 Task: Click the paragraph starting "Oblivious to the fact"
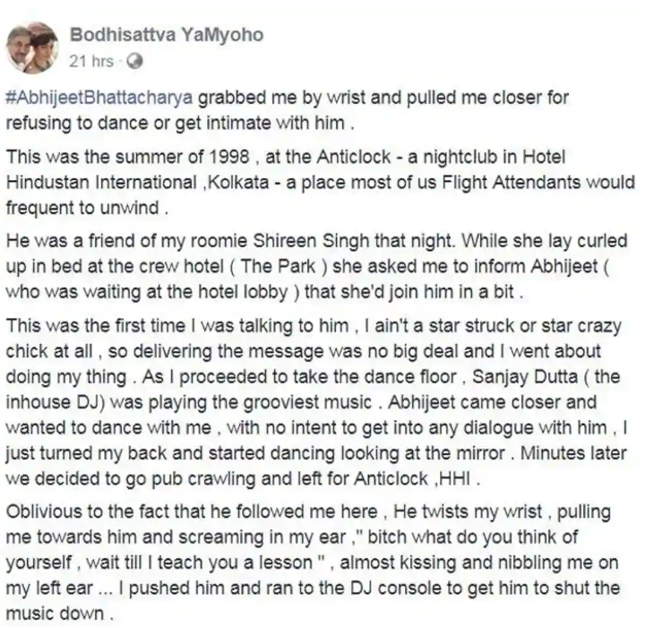click(313, 562)
